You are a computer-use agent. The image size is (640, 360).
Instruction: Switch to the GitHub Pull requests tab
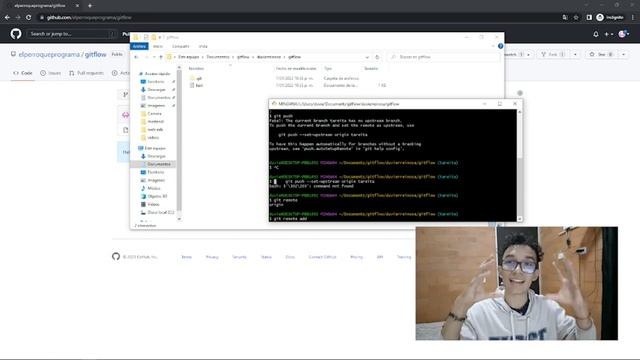click(86, 73)
